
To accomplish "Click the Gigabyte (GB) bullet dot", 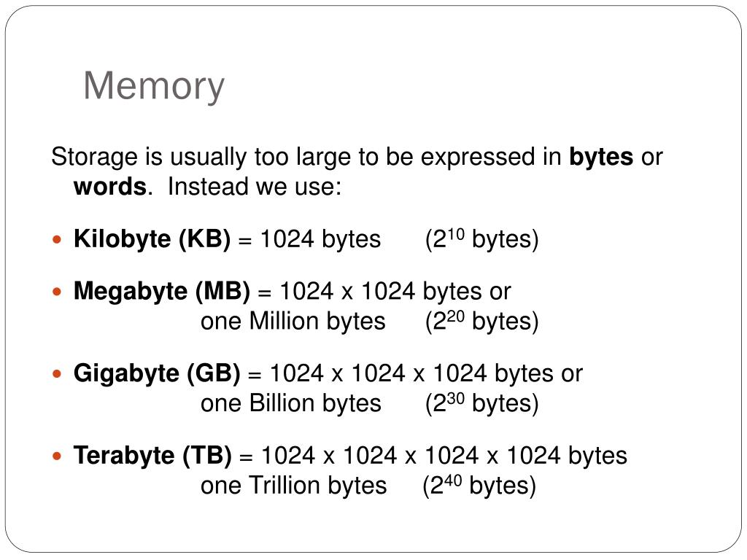I will coord(57,374).
